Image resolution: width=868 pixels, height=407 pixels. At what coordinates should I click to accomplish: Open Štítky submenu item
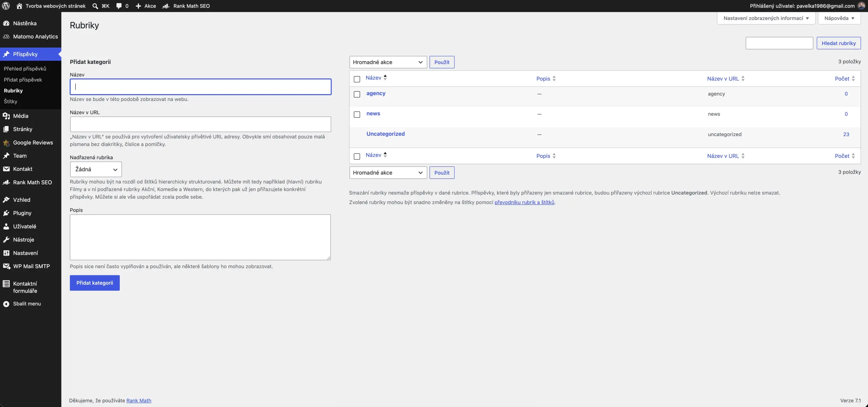point(10,101)
